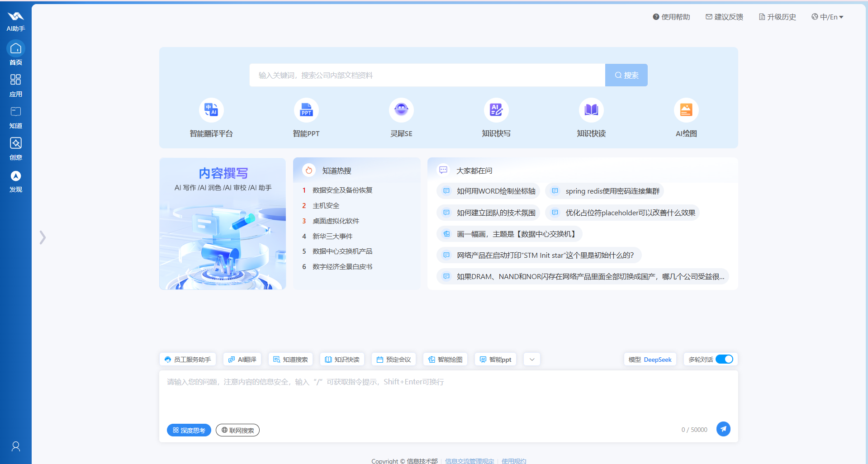
Task: Toggle the 深度思考 mode button
Action: click(x=189, y=430)
